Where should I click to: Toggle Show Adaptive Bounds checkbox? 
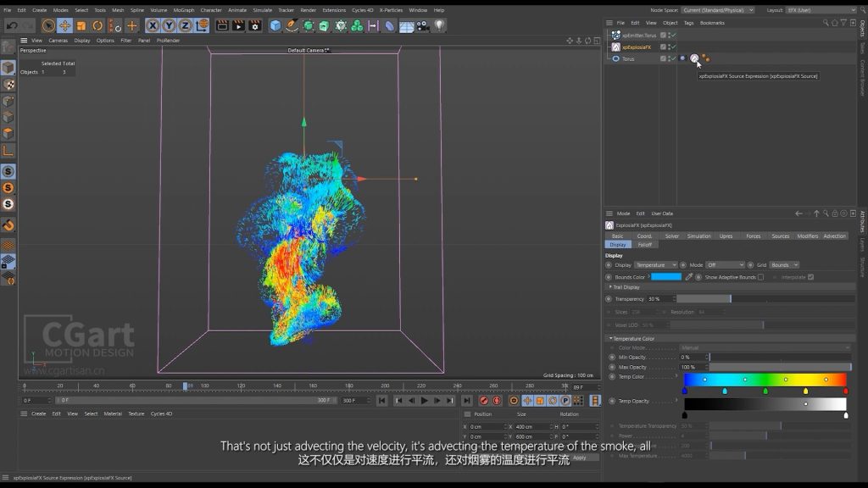point(760,277)
